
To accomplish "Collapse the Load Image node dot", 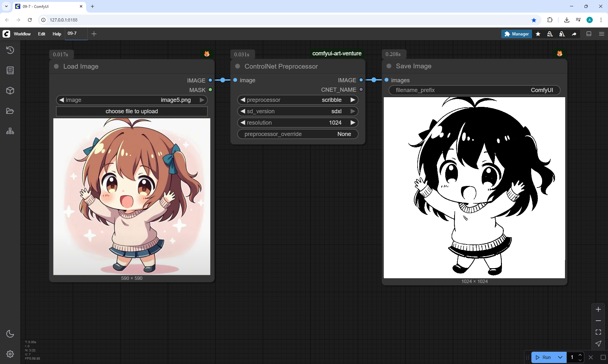I will point(56,66).
